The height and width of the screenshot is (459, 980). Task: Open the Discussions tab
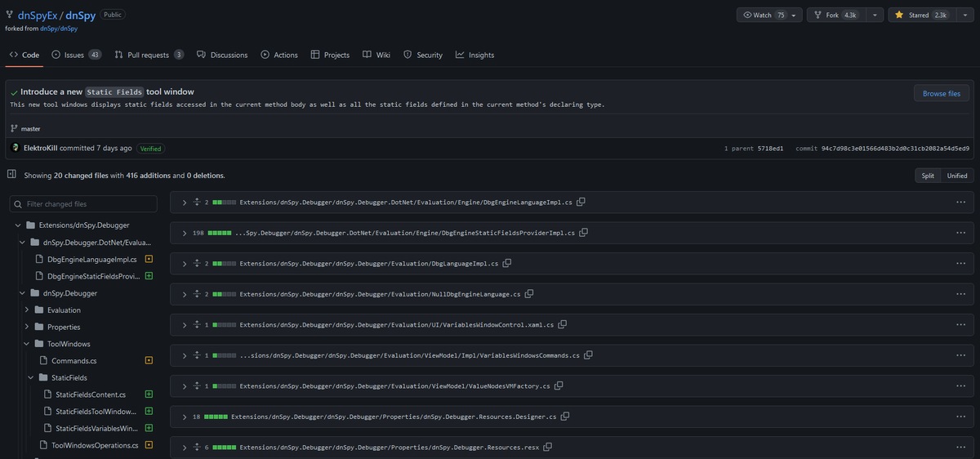point(222,55)
